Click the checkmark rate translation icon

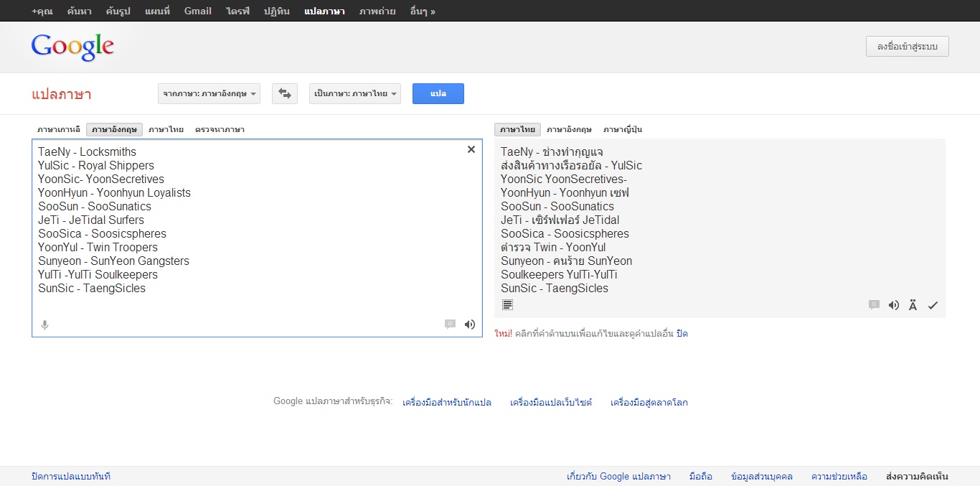click(933, 305)
